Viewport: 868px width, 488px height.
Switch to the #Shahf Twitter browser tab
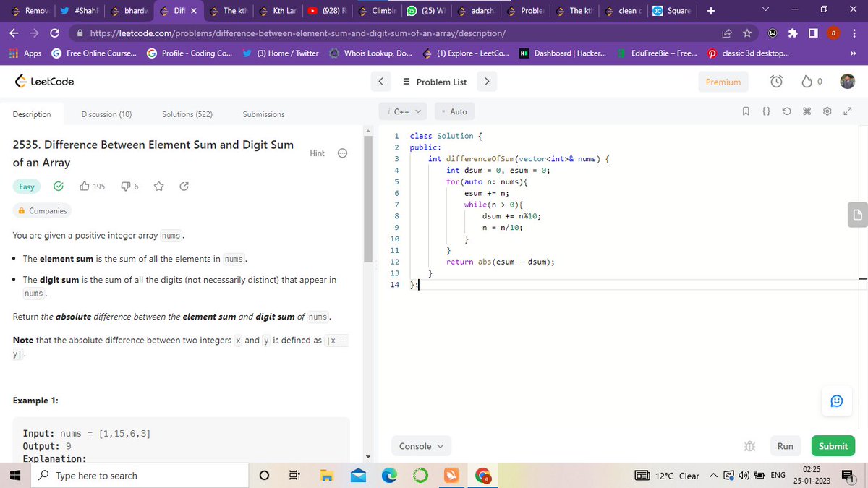coord(81,11)
